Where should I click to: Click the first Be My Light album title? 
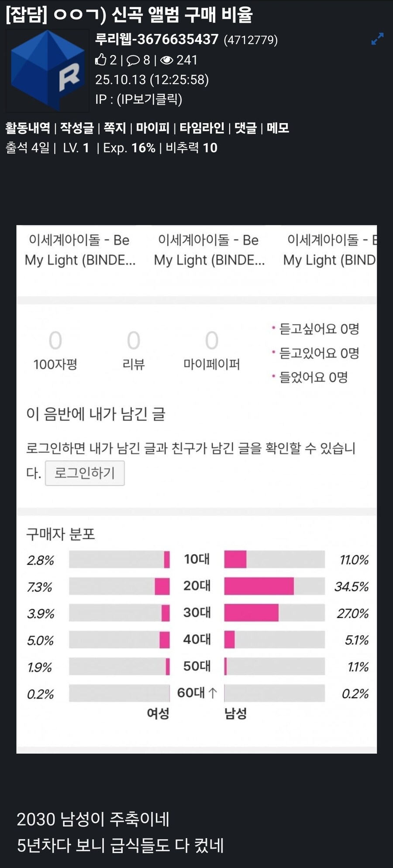tap(80, 250)
